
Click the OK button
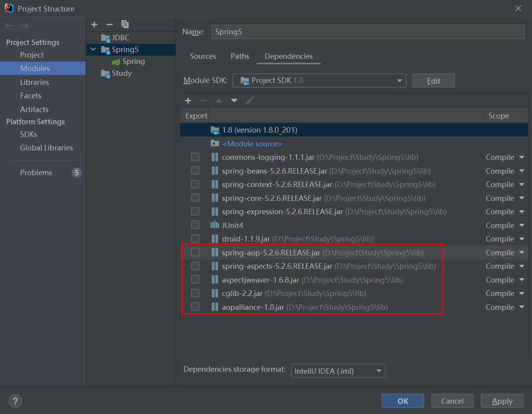coord(403,401)
